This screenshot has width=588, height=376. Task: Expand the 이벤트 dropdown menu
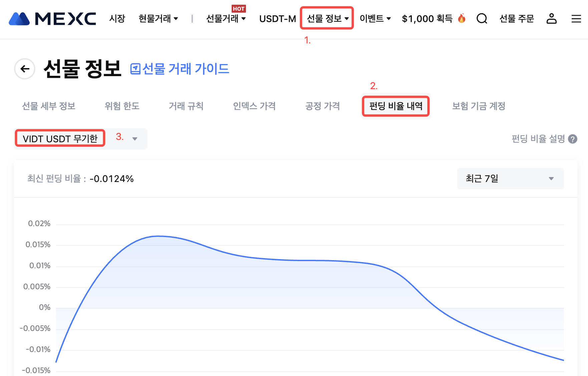(x=375, y=19)
